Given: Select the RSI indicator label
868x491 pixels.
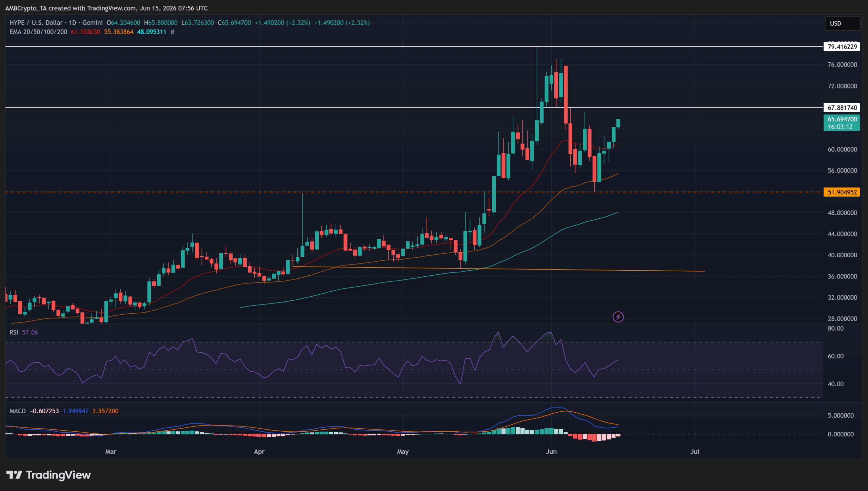Looking at the screenshot, I should click(14, 332).
